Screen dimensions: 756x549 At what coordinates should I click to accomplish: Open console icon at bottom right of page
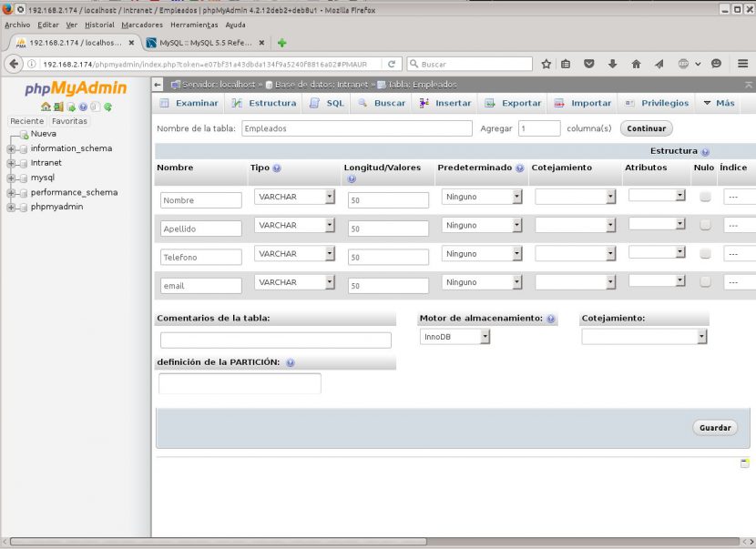click(x=744, y=463)
